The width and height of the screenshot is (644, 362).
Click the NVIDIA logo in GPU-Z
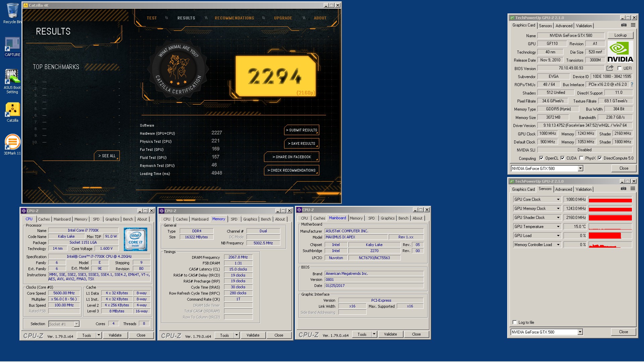point(620,52)
